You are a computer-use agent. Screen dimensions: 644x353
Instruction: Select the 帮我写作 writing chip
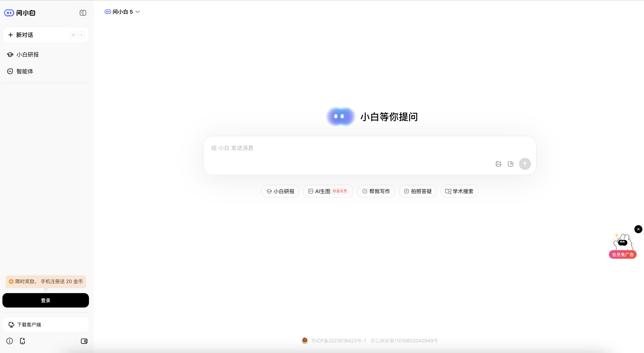click(376, 191)
